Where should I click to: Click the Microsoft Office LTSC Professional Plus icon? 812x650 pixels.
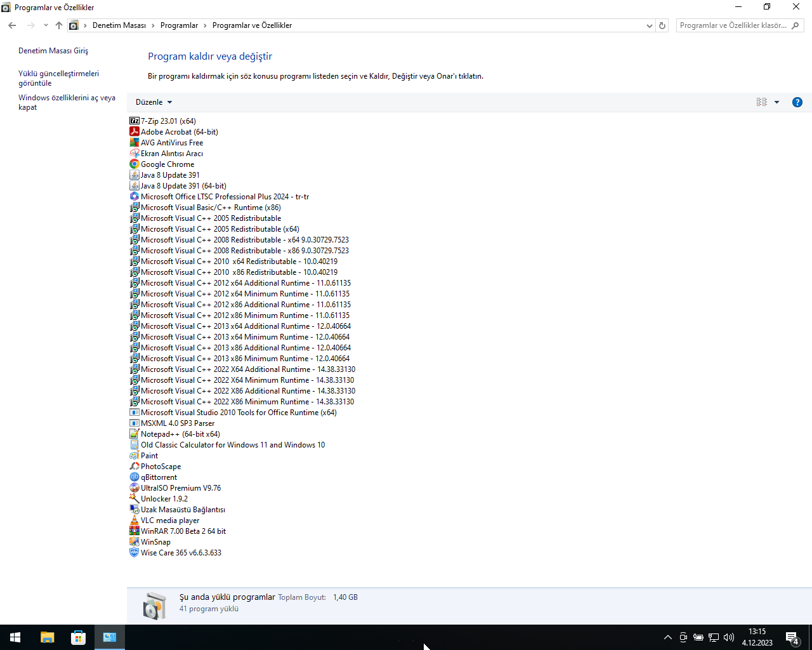coord(134,196)
